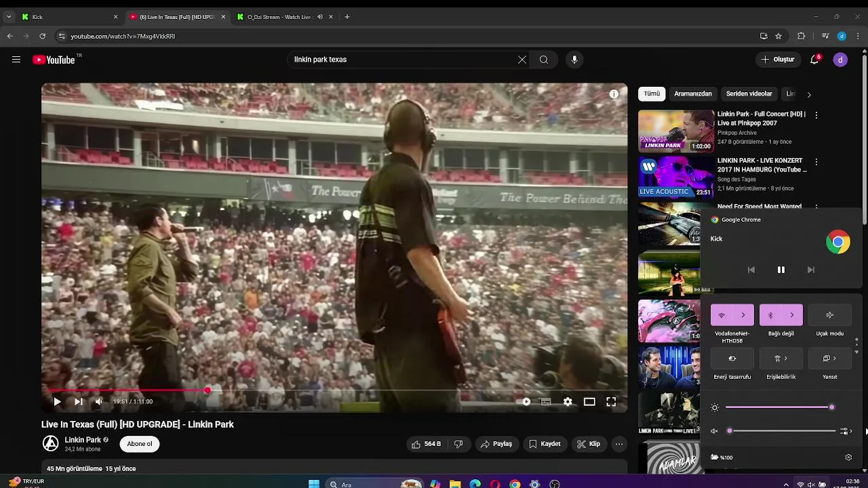This screenshot has height=488, width=868.
Task: Go to previous track in media panel
Action: pyautogui.click(x=751, y=270)
